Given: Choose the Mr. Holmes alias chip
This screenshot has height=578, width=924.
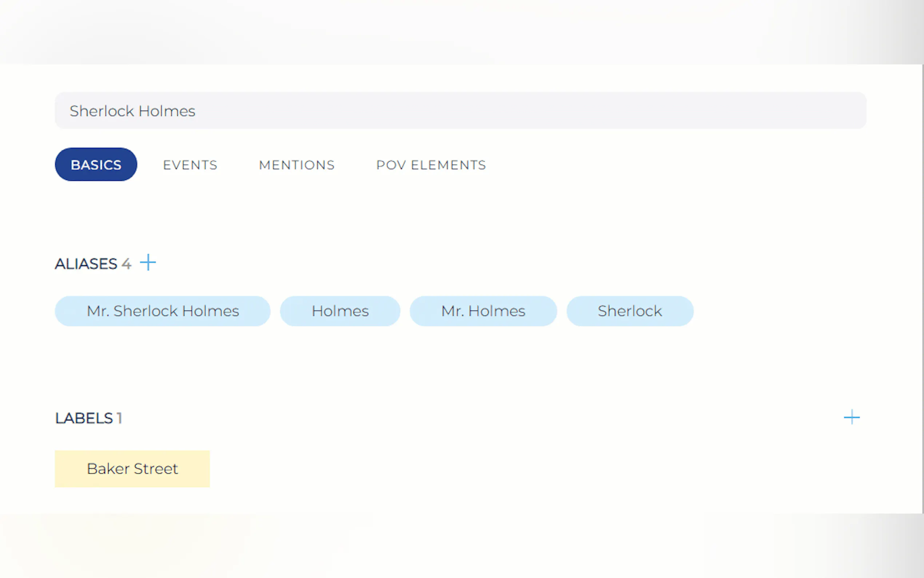Looking at the screenshot, I should click(x=483, y=311).
